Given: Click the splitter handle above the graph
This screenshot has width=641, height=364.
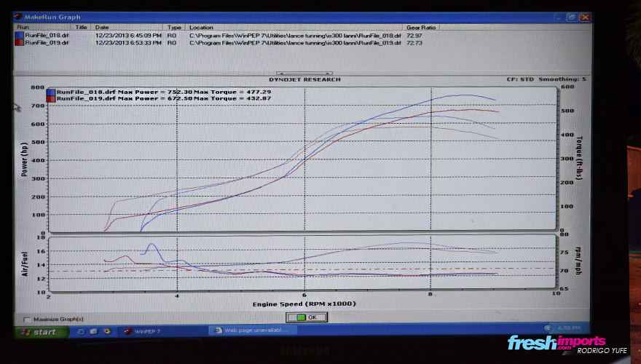Looking at the screenshot, I should (304, 74).
